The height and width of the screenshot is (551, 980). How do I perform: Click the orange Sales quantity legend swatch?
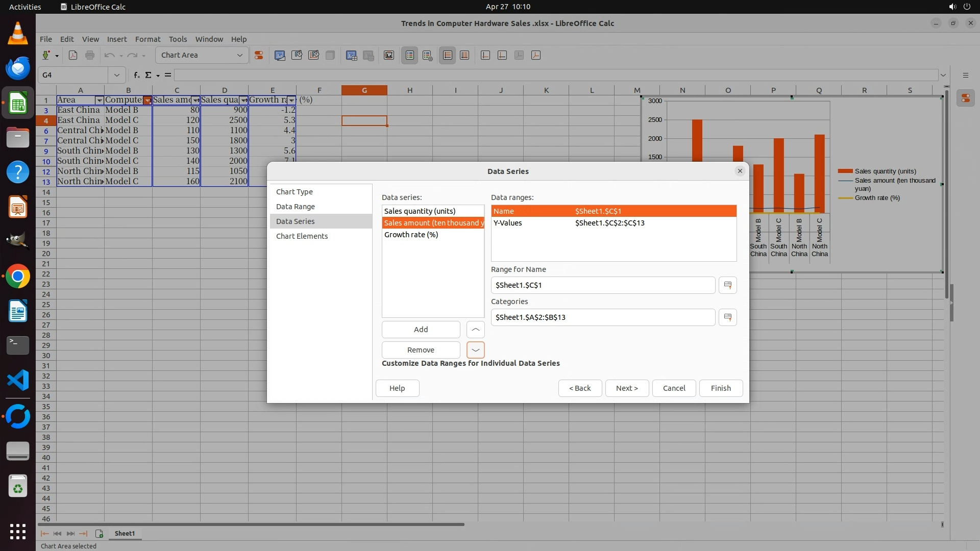(x=845, y=171)
